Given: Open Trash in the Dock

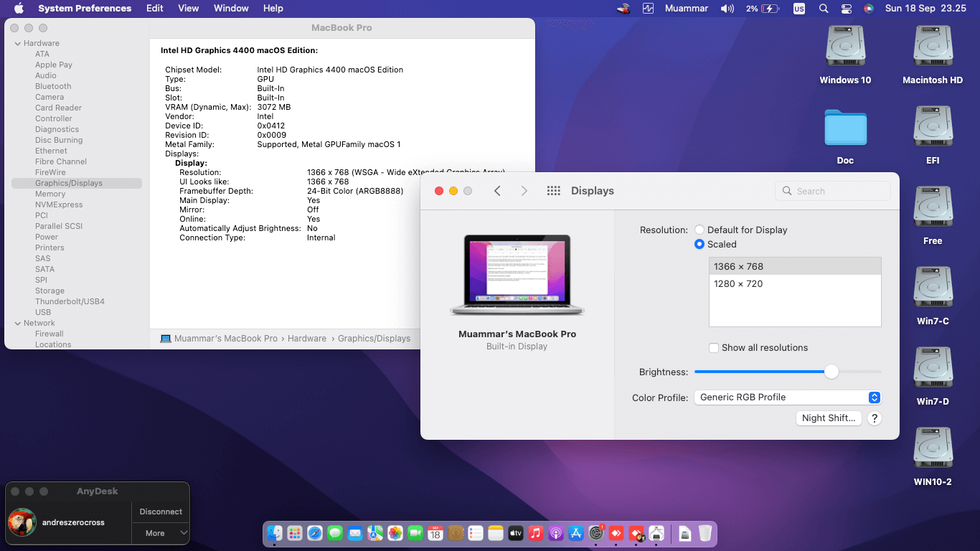Looking at the screenshot, I should 705,533.
